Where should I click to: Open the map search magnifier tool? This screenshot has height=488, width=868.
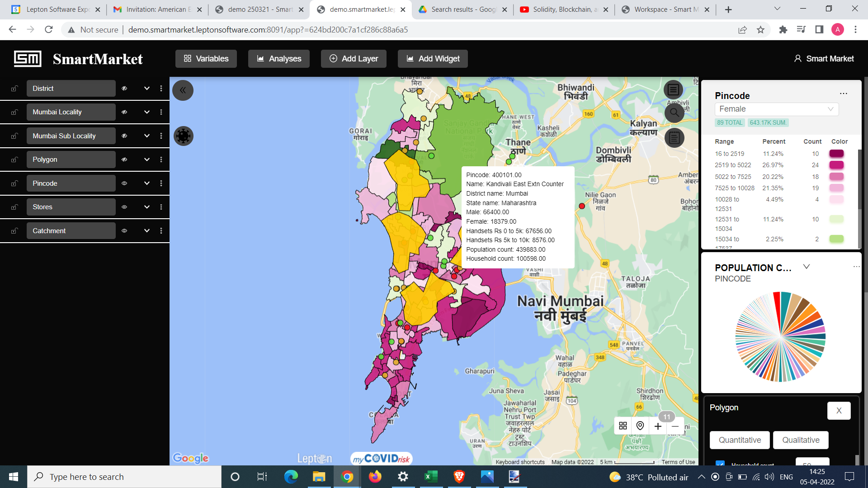674,113
